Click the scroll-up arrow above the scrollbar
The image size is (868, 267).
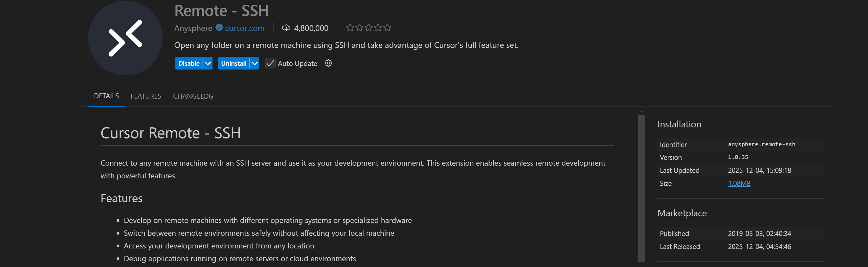tap(642, 111)
